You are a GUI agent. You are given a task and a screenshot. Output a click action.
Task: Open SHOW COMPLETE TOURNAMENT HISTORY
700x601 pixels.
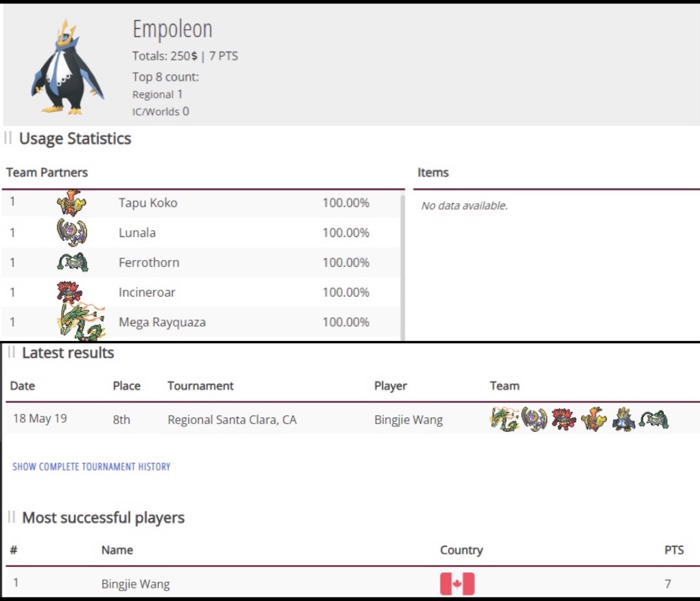pos(92,466)
